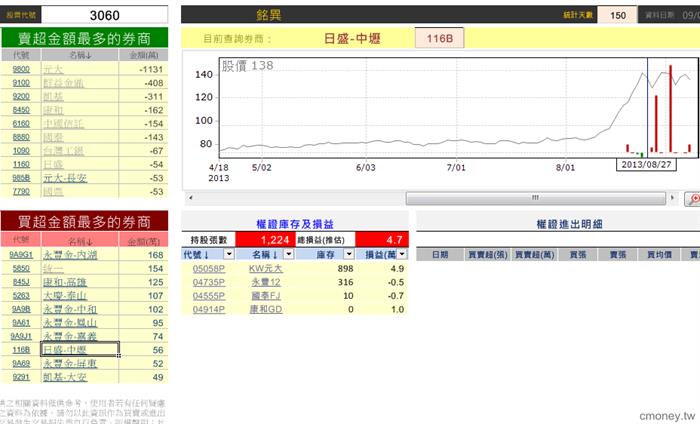Open broker code link 9A61
This screenshot has height=424, width=700.
click(x=21, y=323)
